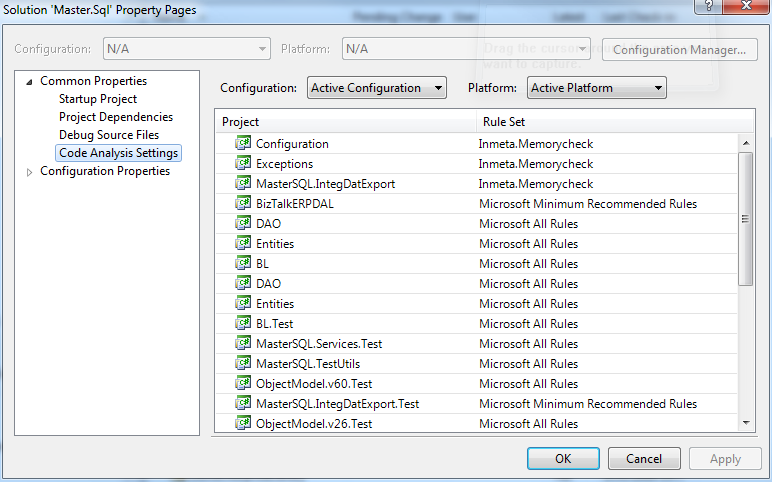Screen dimensions: 772x482
Task: Open the Active Configuration dropdown
Action: pos(377,88)
